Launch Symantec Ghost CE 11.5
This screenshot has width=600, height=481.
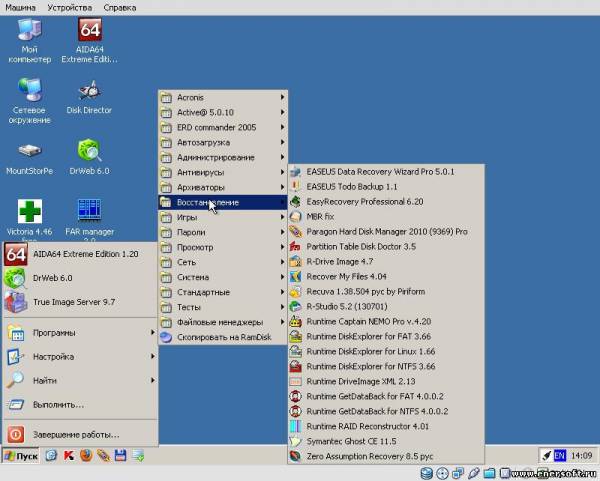click(386, 441)
